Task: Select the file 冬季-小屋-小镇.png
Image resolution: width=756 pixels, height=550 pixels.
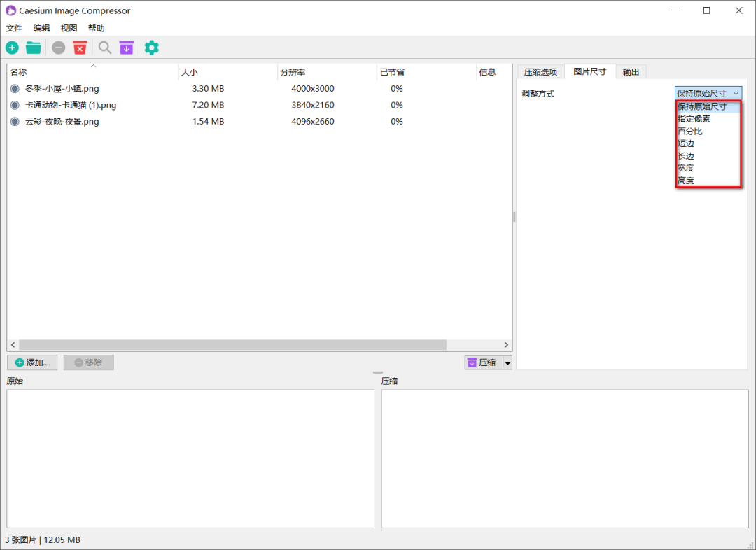Action: pyautogui.click(x=62, y=89)
